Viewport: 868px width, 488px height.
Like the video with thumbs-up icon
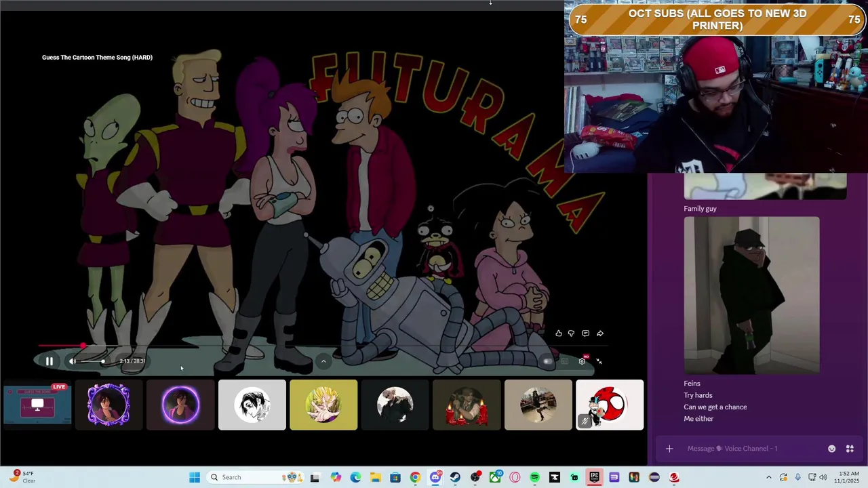point(559,333)
